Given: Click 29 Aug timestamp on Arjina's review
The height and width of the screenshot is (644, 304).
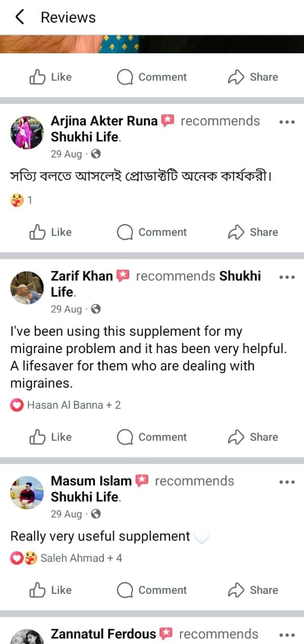Looking at the screenshot, I should (66, 154).
